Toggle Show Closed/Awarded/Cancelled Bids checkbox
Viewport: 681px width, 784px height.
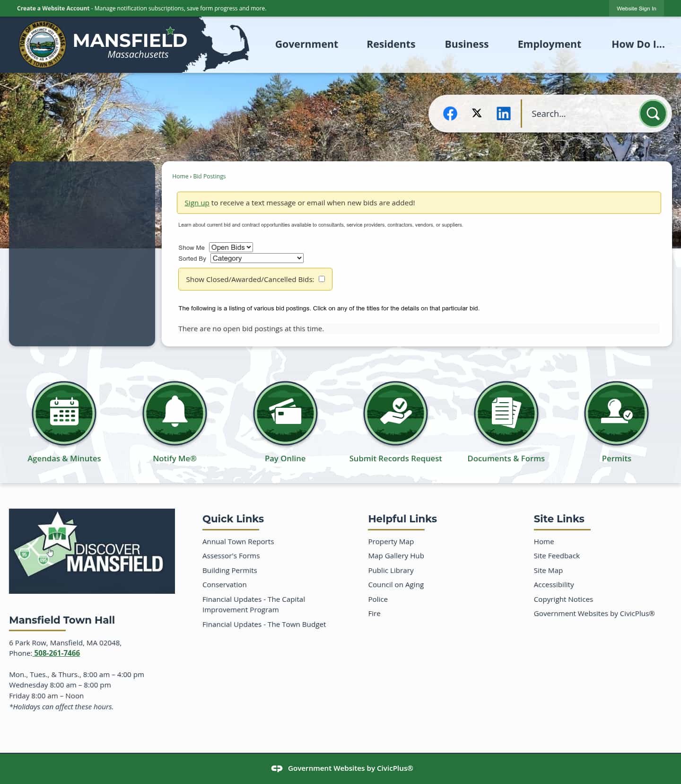click(322, 279)
